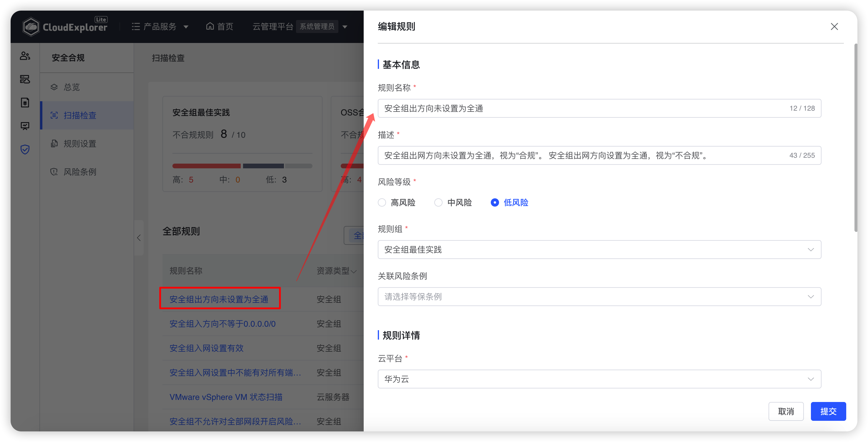Select 扫描检查 sidebar item
The width and height of the screenshot is (868, 442).
pyautogui.click(x=87, y=115)
